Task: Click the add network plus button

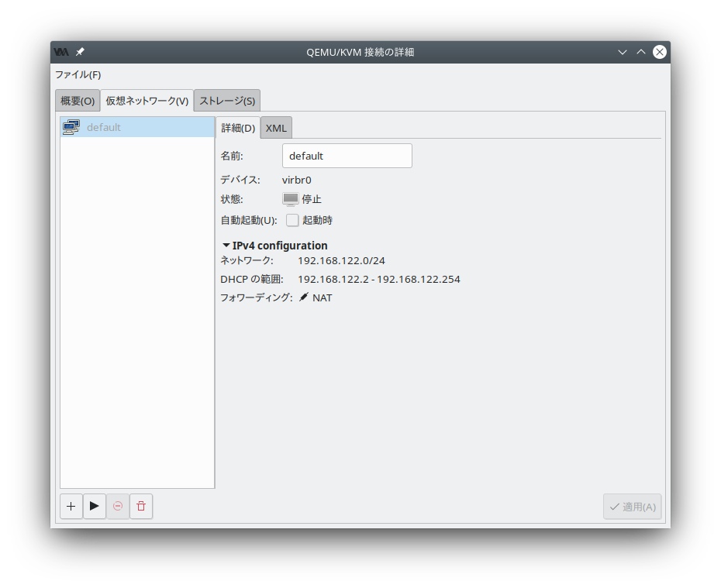Action: (x=71, y=506)
